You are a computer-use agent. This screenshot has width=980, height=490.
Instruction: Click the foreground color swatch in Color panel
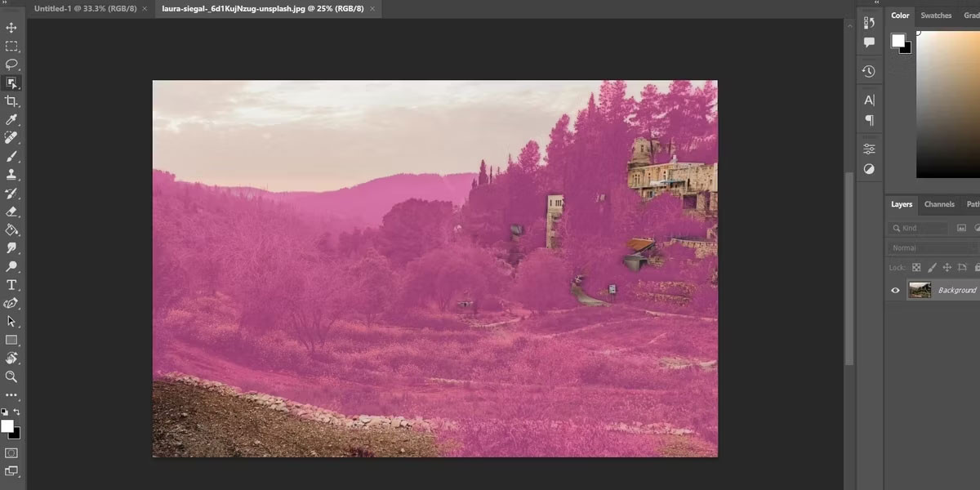pyautogui.click(x=898, y=40)
